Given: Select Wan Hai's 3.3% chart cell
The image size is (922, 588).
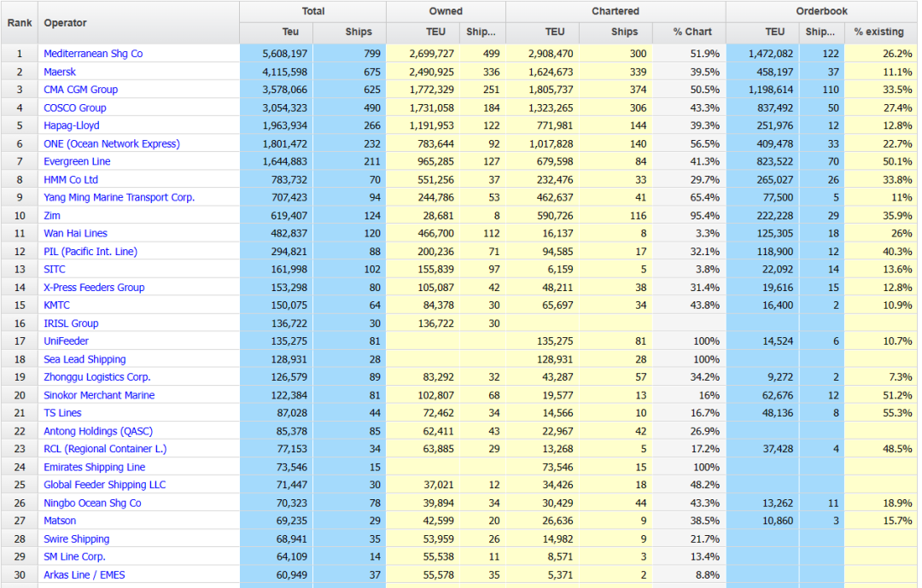Looking at the screenshot, I should (x=689, y=233).
